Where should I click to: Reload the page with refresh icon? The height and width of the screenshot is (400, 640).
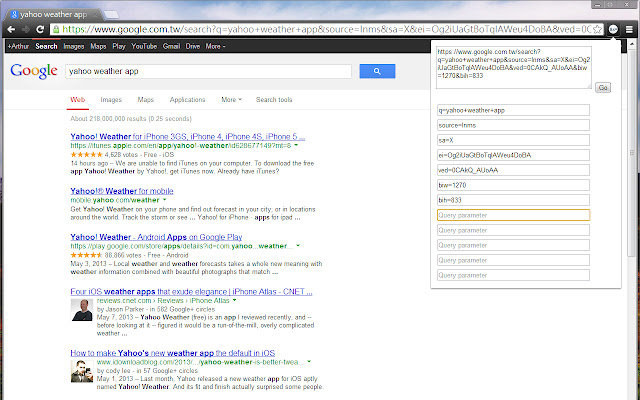click(40, 29)
